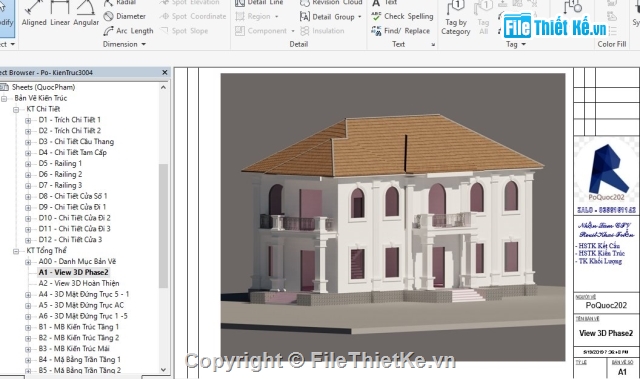Viewport: 640px width, 379px height.
Task: Select B4 - Mặt Bằng Trần Tầng 1 sheet
Action: point(79,359)
